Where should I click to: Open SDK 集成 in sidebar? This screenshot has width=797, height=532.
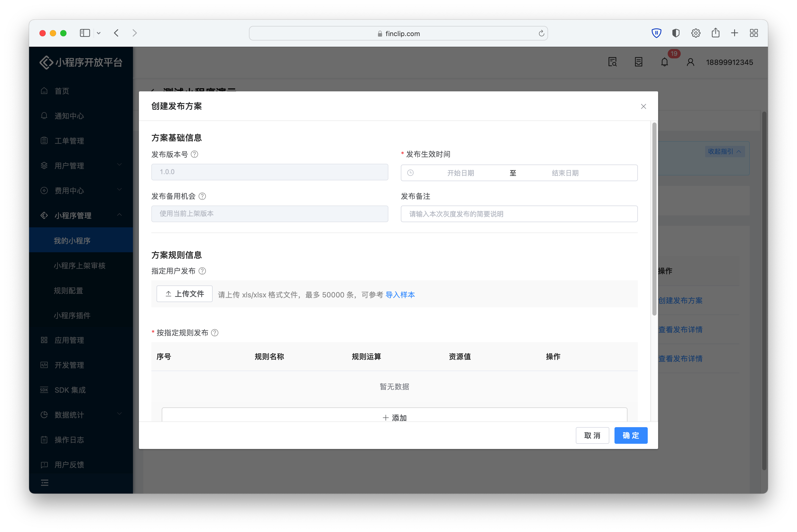point(81,390)
